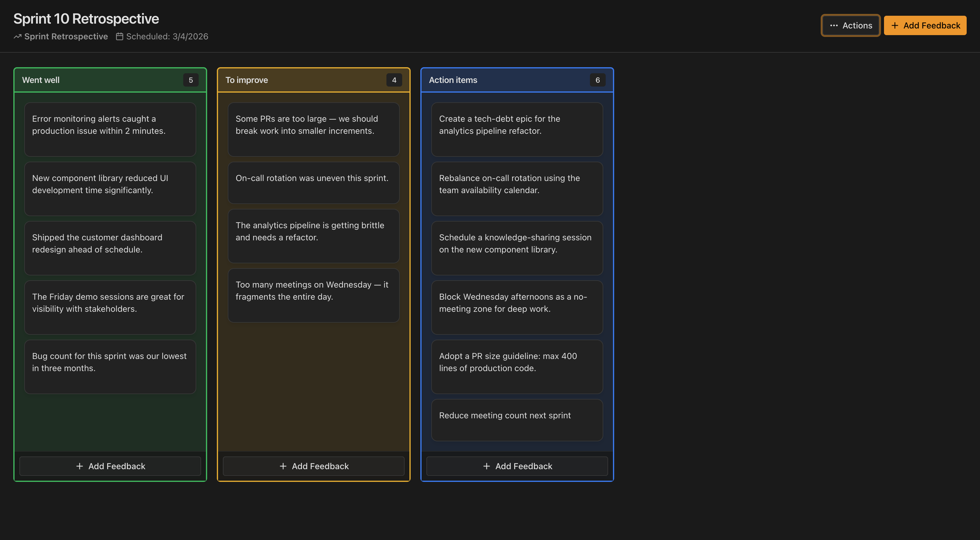The width and height of the screenshot is (980, 540).
Task: Open the card about error monitoring alerts
Action: click(x=110, y=130)
